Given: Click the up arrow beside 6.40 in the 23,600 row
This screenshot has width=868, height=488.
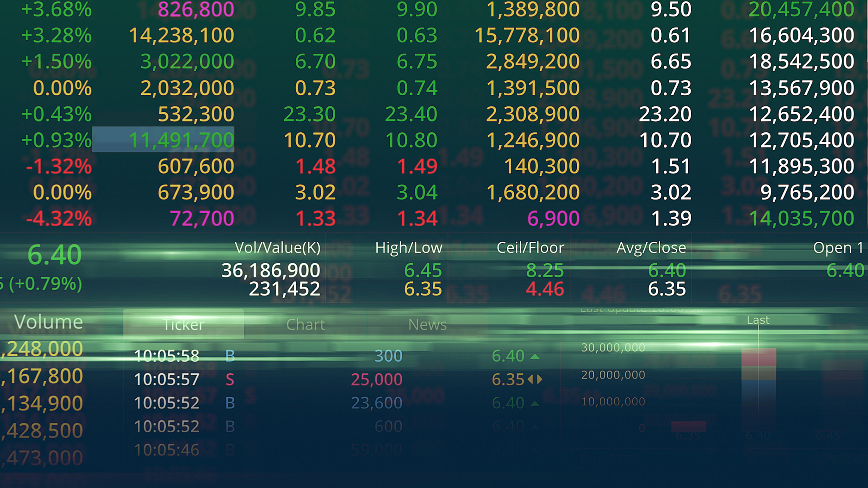Looking at the screenshot, I should click(x=535, y=404).
